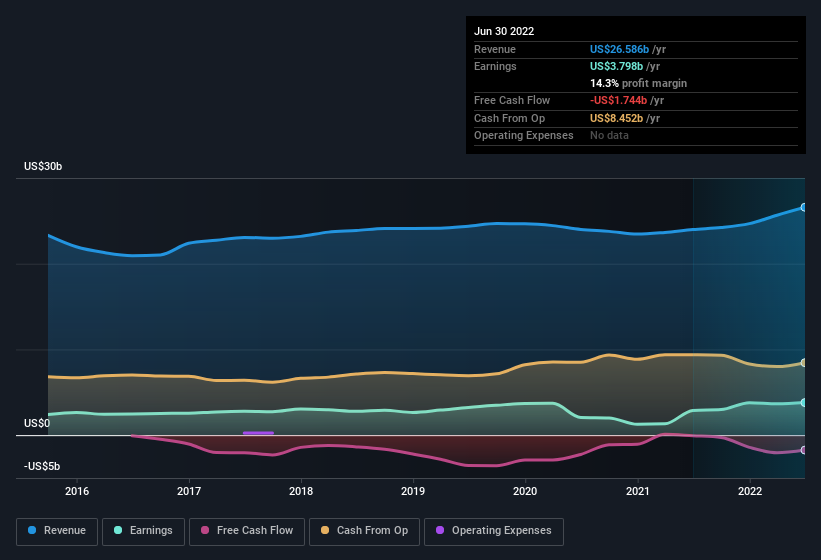821x560 pixels.
Task: Click the Jun 30 2022 tooltip date
Action: [504, 31]
